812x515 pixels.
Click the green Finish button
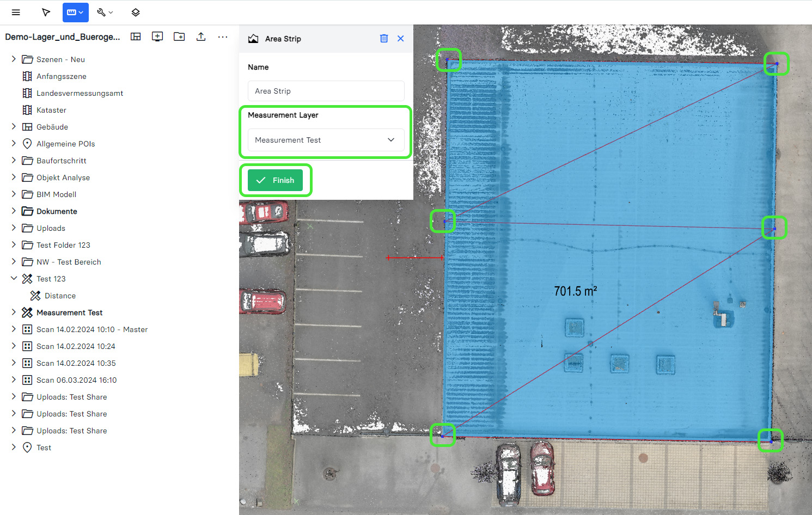pos(275,180)
